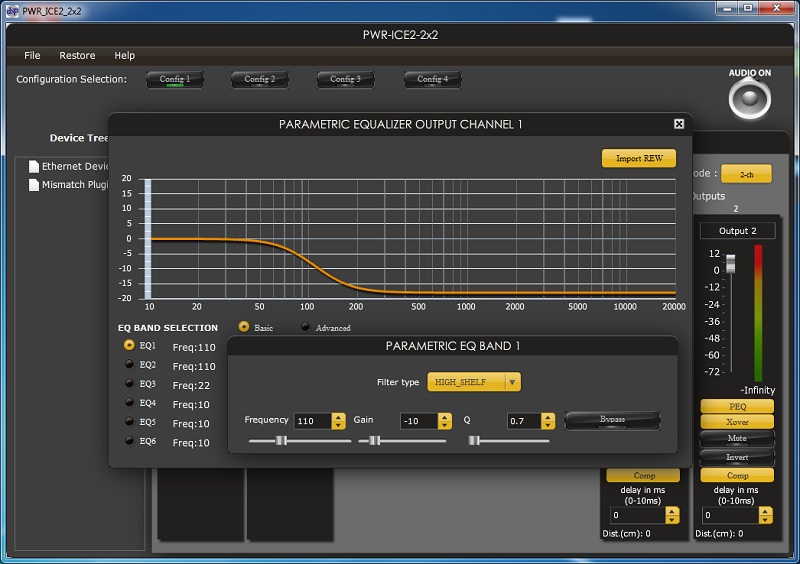Open the Help menu
Image resolution: width=800 pixels, height=564 pixels.
coord(124,55)
